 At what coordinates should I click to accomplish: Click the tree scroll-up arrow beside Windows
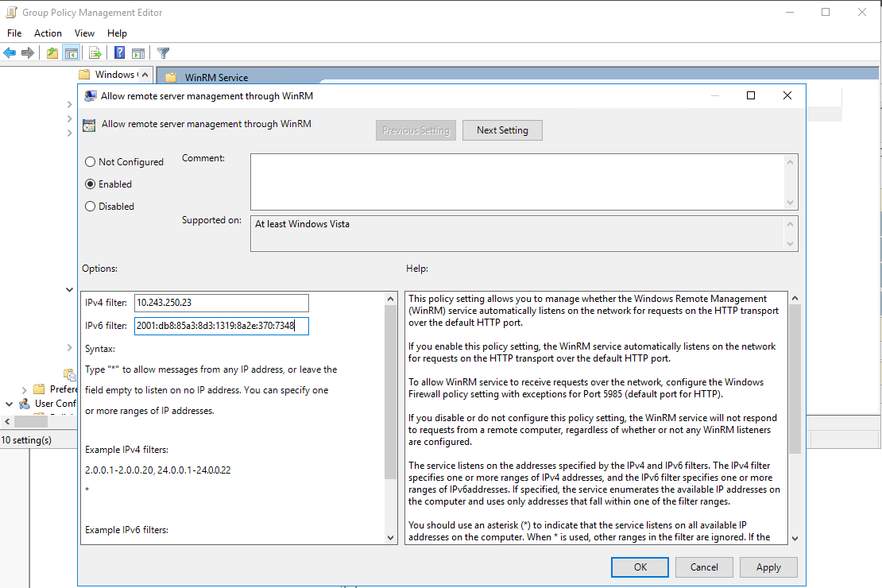[145, 74]
